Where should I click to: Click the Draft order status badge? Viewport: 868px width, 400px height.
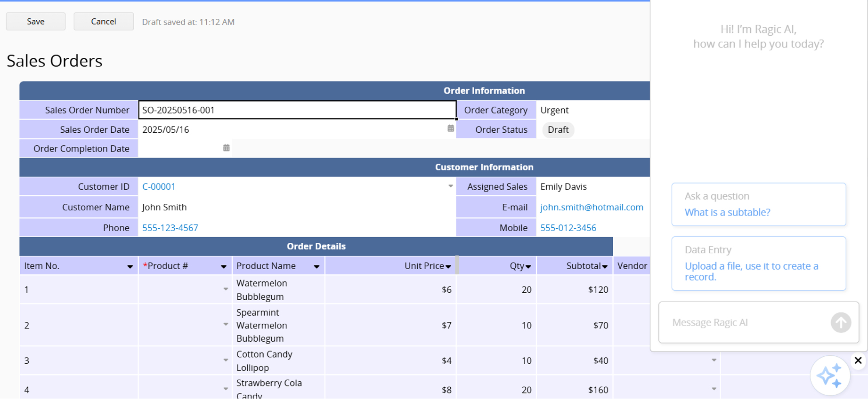pos(558,130)
